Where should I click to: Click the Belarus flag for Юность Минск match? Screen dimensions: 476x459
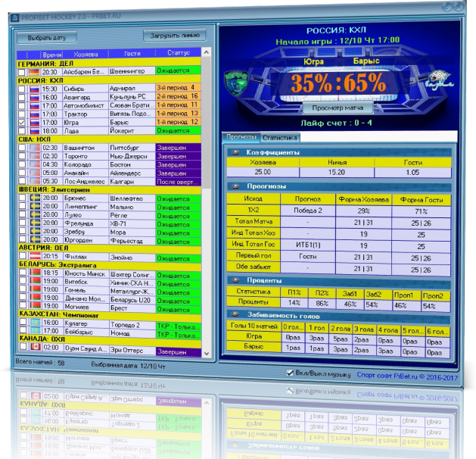pyautogui.click(x=36, y=273)
